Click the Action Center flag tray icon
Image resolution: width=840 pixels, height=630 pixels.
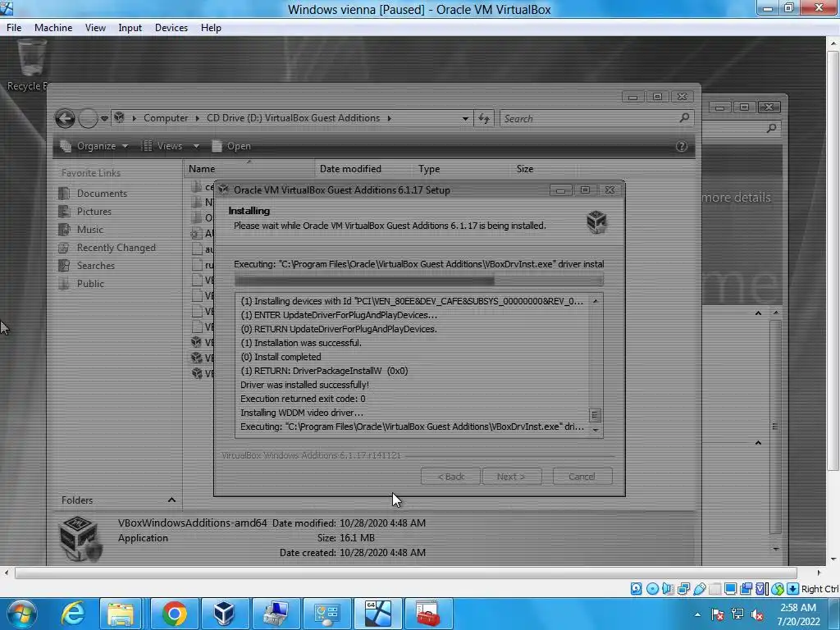pyautogui.click(x=717, y=614)
